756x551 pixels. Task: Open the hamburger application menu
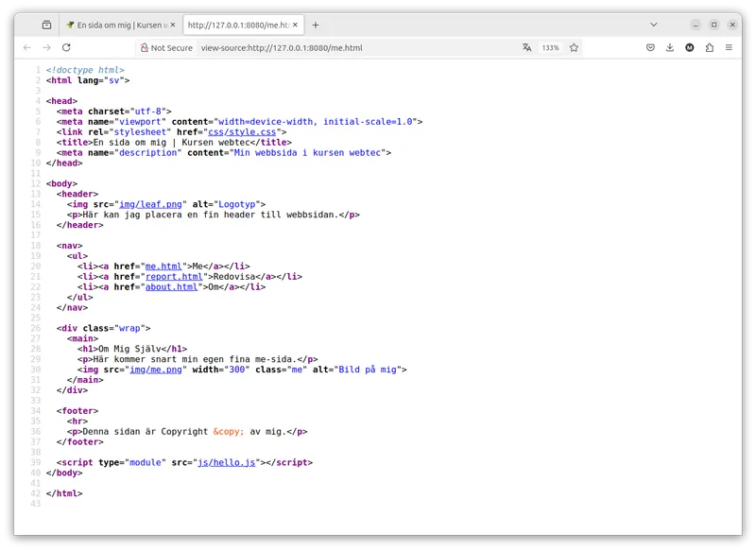coord(729,47)
